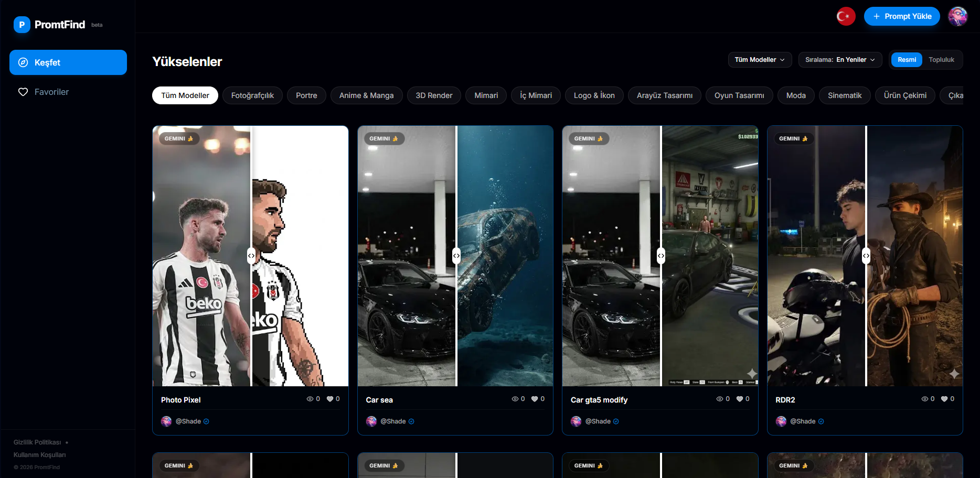Select the Oyun Tasarımı category chip
The height and width of the screenshot is (478, 980).
pos(739,95)
